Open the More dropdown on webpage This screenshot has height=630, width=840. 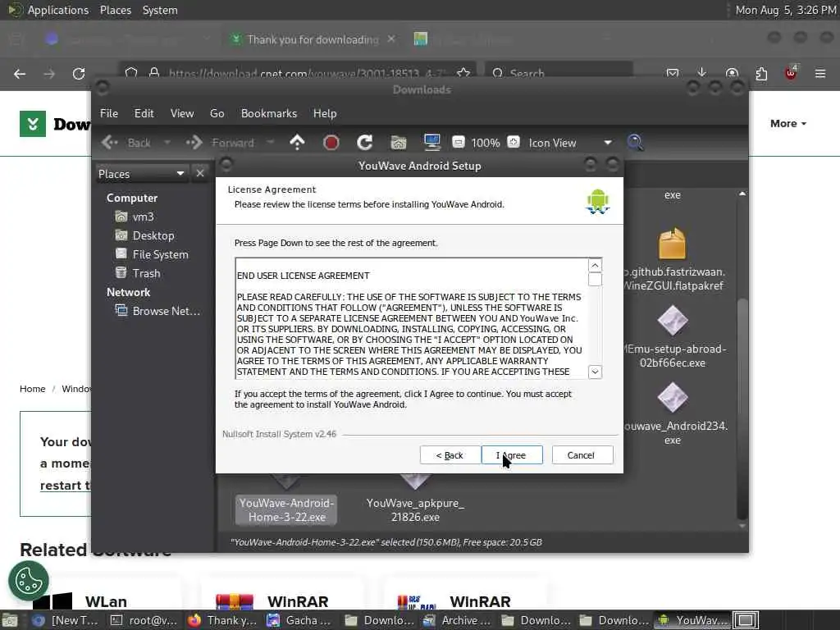coord(788,124)
